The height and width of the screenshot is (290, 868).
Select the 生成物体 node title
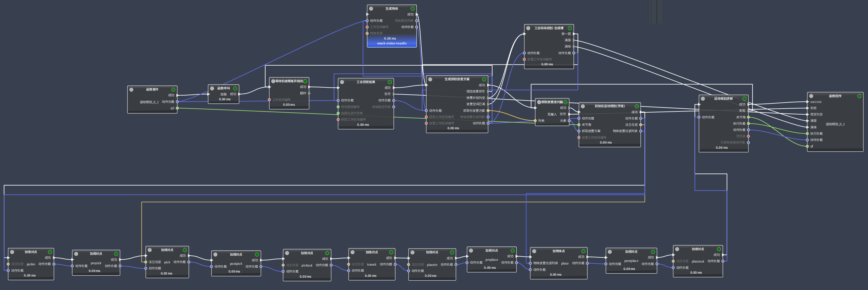[x=392, y=9]
